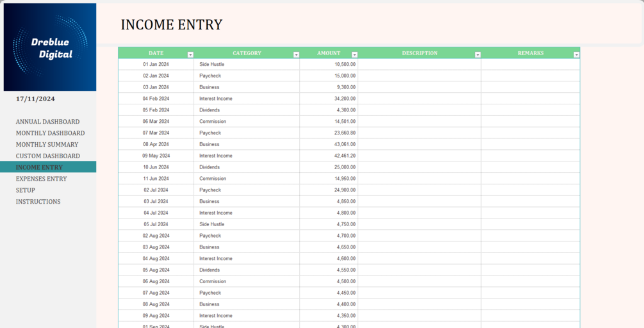Select the 08 Apr 2024 date cell

pos(156,145)
